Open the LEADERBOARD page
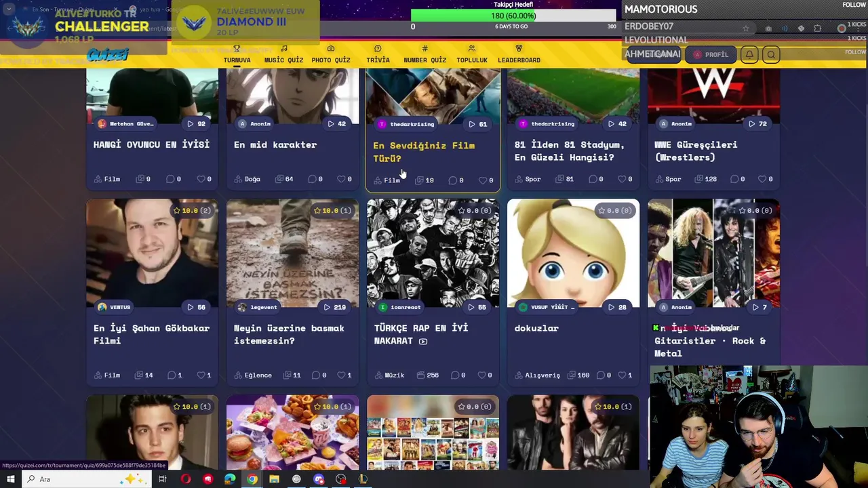 pyautogui.click(x=519, y=54)
